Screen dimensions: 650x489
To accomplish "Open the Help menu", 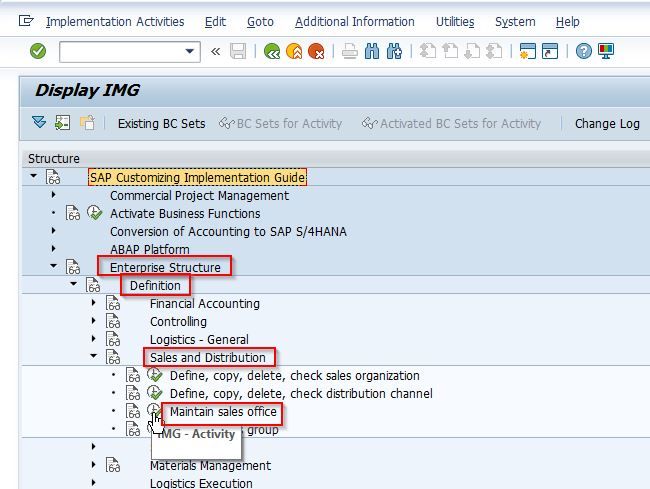I will [567, 22].
